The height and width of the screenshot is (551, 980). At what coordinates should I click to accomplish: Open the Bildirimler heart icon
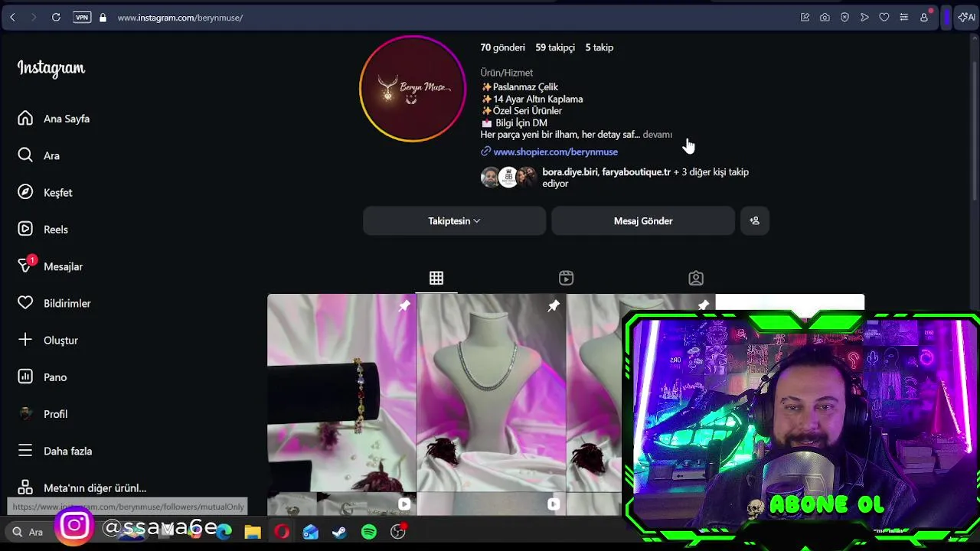(25, 303)
